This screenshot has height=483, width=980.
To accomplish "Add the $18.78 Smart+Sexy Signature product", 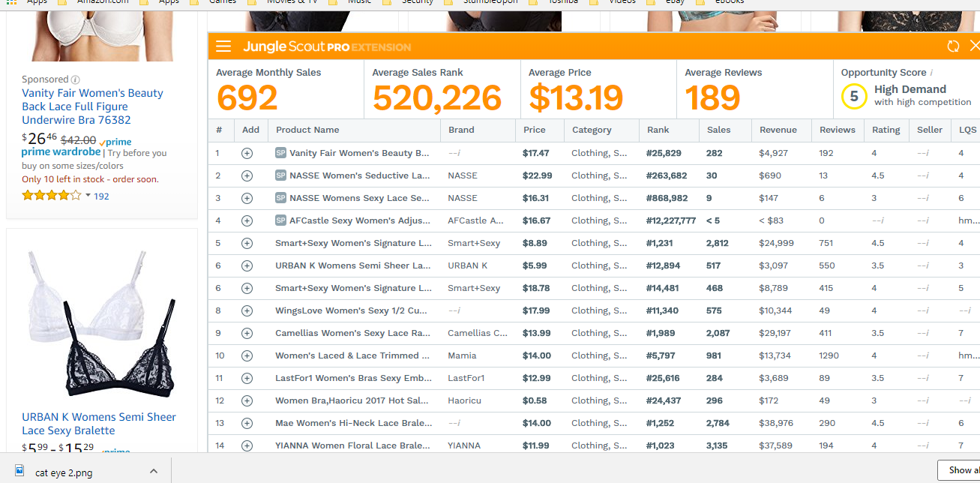I will tap(247, 288).
